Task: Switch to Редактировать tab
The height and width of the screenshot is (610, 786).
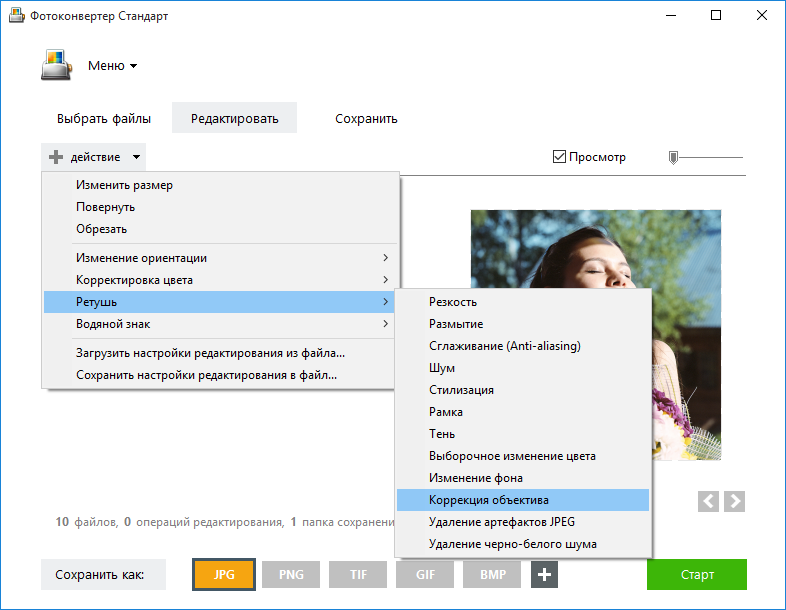Action: click(x=234, y=118)
